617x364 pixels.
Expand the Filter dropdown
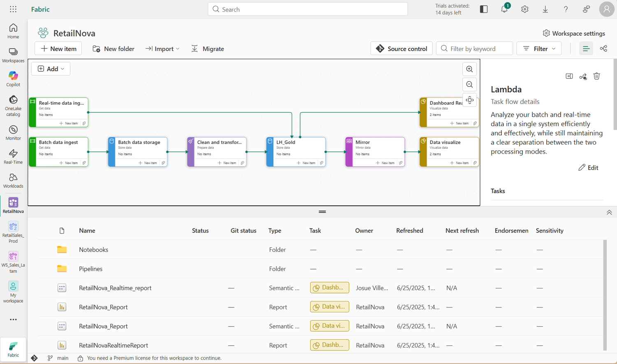(x=539, y=48)
